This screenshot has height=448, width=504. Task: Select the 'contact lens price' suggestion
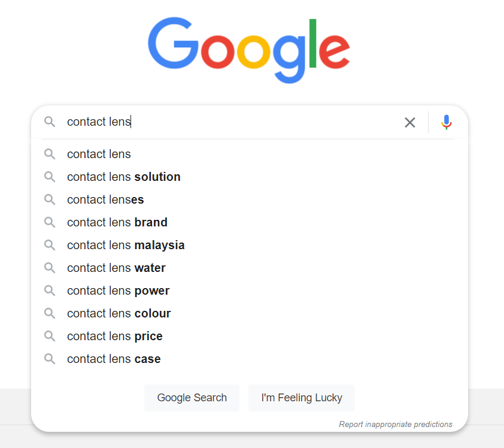(115, 336)
